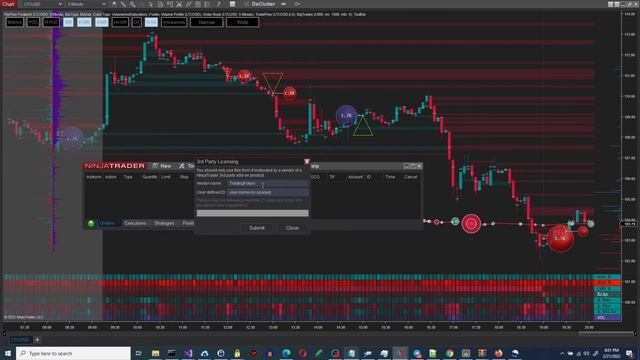Toggle the Imbalances chart button

tap(174, 22)
